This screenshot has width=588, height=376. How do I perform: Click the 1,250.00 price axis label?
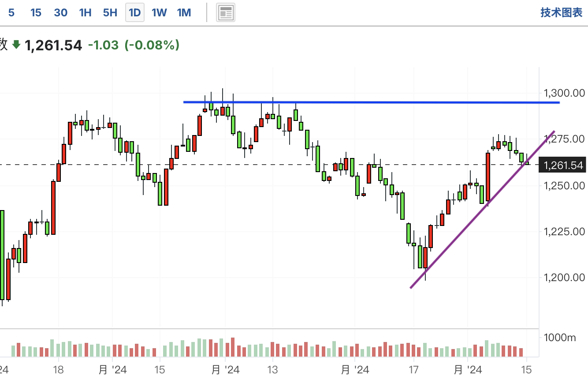565,185
